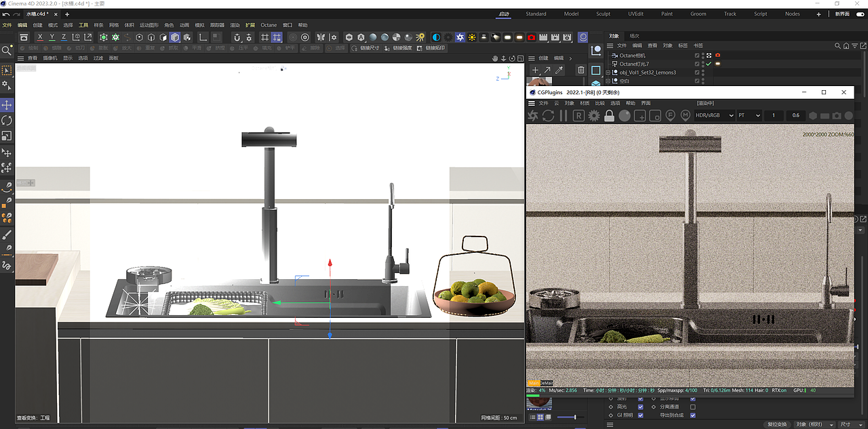Select the Main render pass button

[533, 383]
